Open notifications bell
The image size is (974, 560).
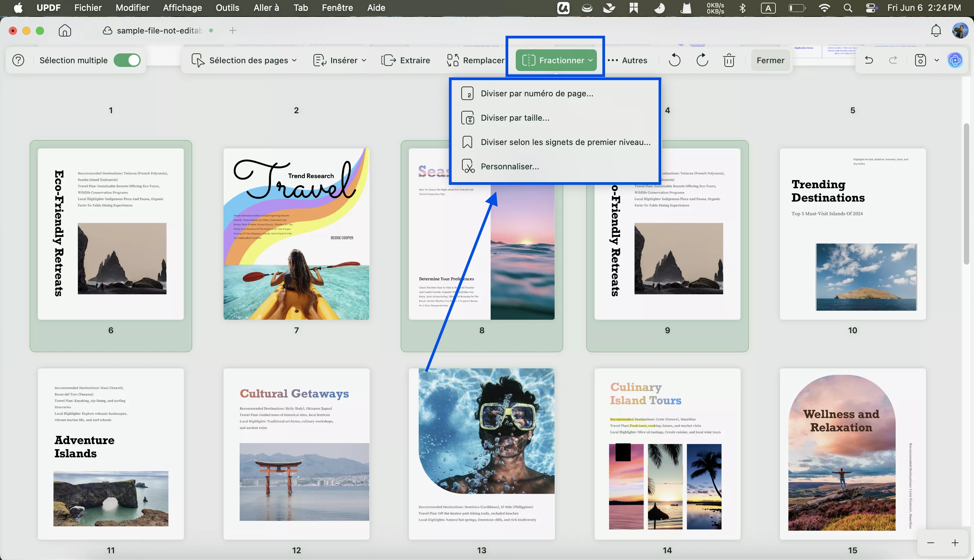(x=936, y=30)
